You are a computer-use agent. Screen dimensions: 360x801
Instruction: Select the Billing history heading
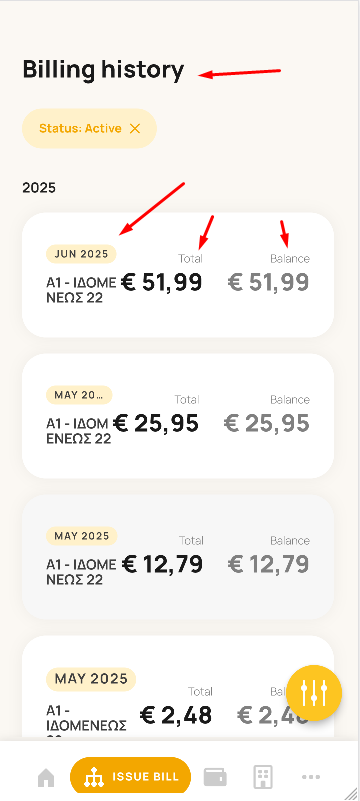pos(103,70)
